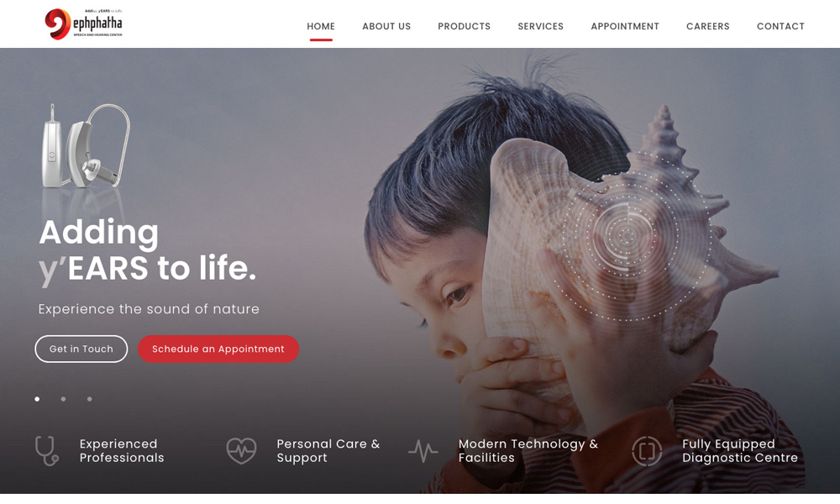Click the Ephphatha logo icon

click(x=57, y=24)
